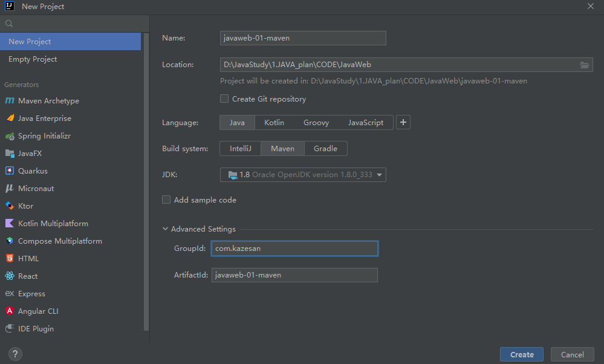The image size is (604, 364).
Task: Add another language with plus button
Action: [403, 122]
